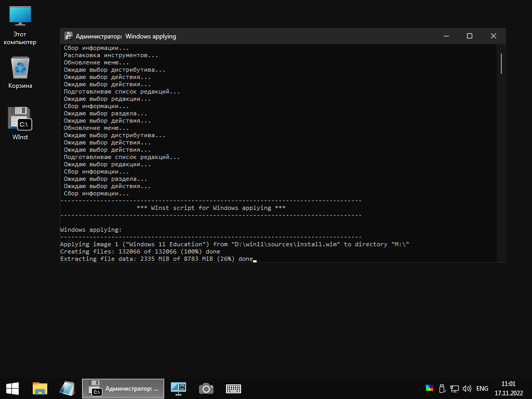Image resolution: width=532 pixels, height=399 pixels.
Task: Open the Корзина recycle bin icon
Action: [20, 73]
